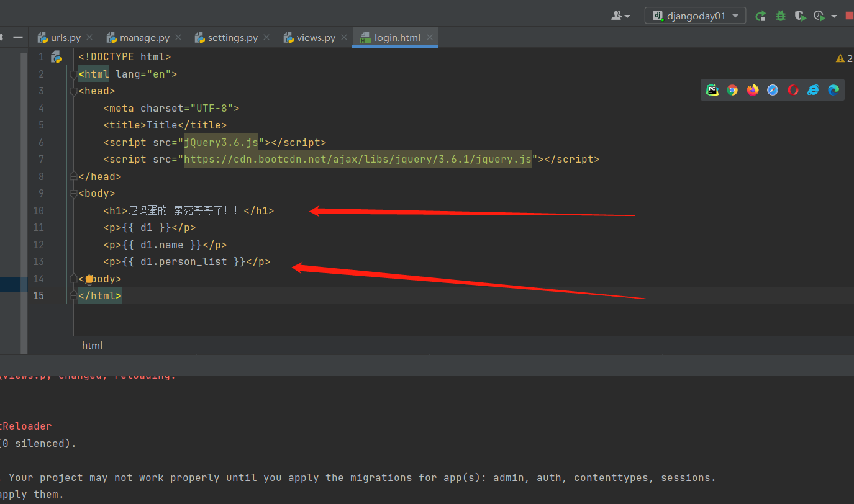Click the rerun djangoday01 icon
This screenshot has height=504, width=854.
point(760,16)
